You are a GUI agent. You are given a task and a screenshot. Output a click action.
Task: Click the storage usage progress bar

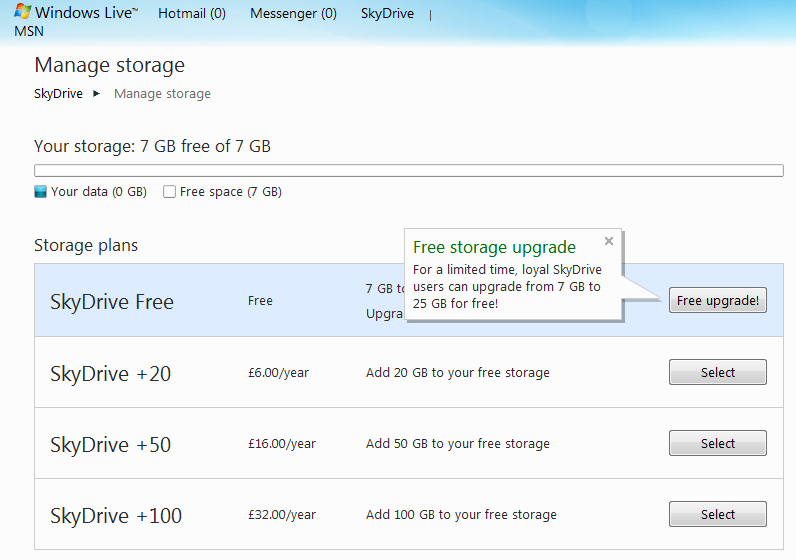click(x=409, y=170)
